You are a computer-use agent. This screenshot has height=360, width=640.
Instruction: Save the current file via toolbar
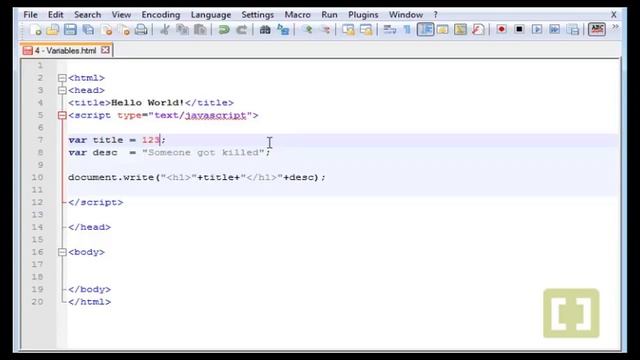click(x=70, y=30)
